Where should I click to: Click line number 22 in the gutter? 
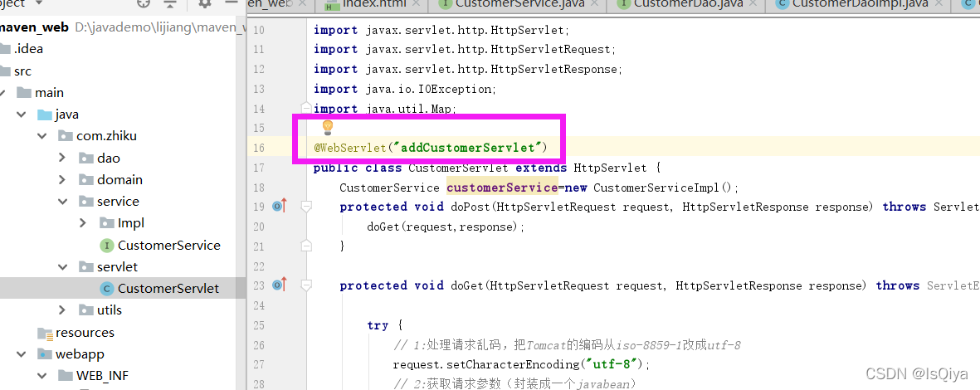tap(257, 266)
